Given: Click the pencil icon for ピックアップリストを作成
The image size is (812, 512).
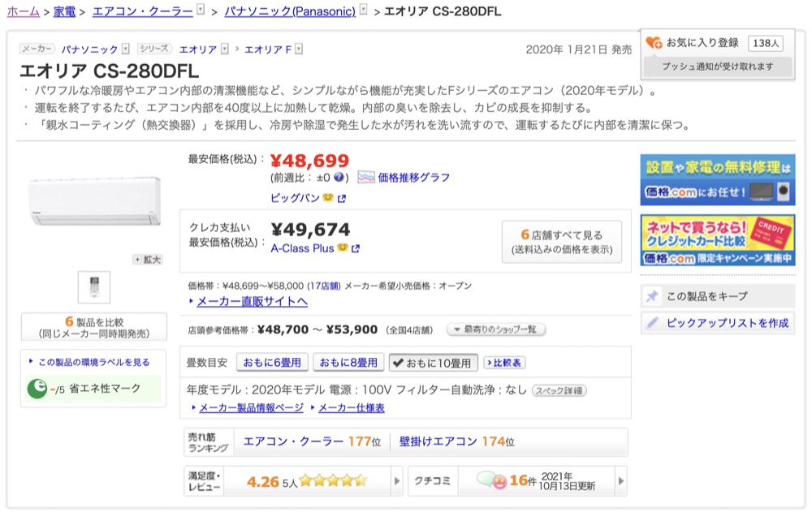Looking at the screenshot, I should coord(652,323).
